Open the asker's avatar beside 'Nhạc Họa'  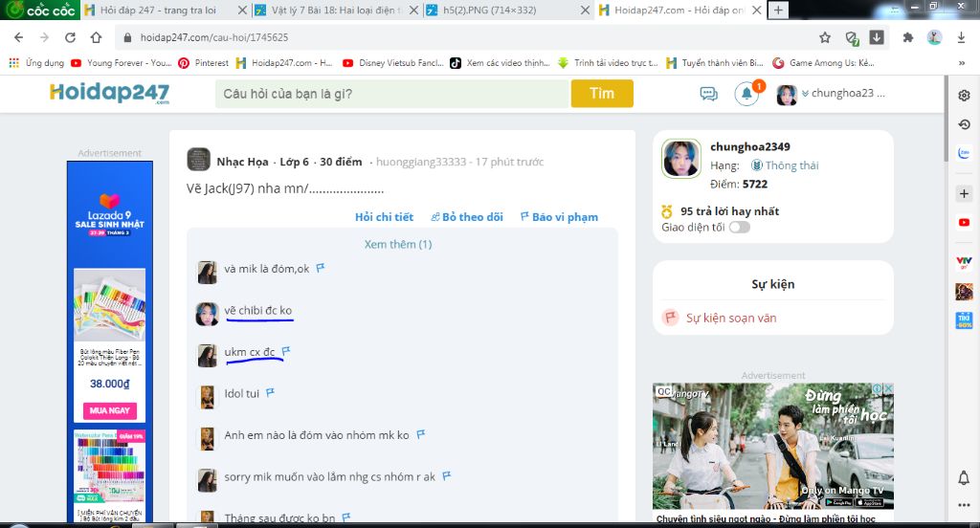coord(198,160)
